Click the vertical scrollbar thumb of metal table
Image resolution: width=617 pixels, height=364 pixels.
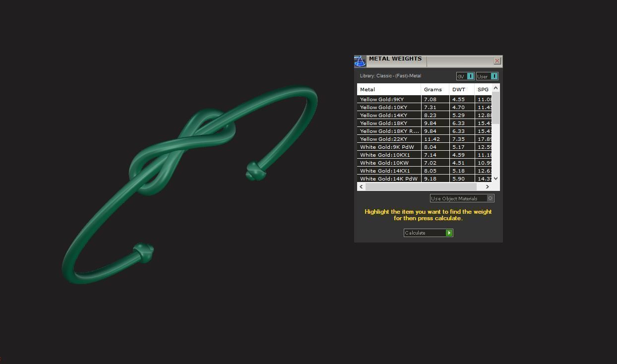click(x=495, y=108)
